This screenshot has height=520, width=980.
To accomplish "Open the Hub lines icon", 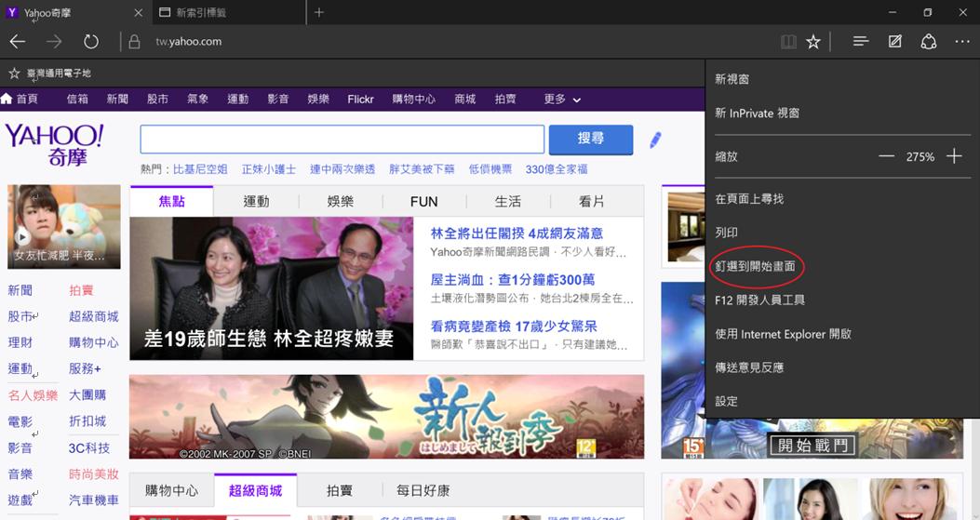I will 861,42.
